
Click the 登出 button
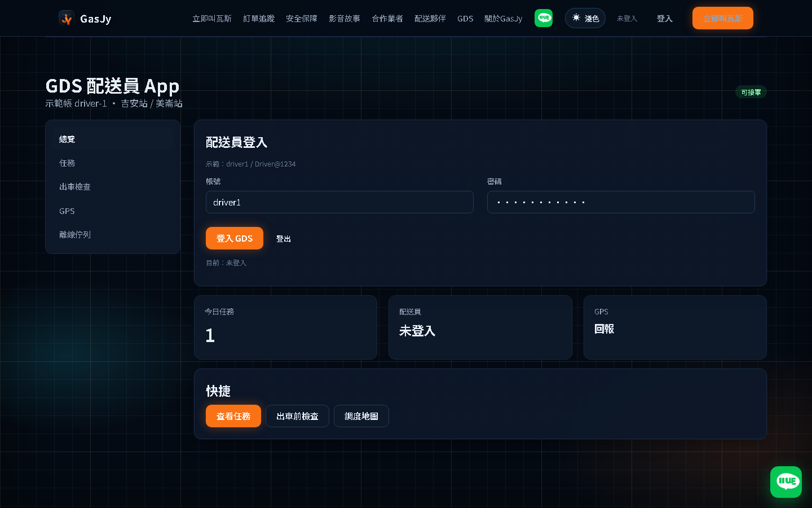click(x=284, y=239)
